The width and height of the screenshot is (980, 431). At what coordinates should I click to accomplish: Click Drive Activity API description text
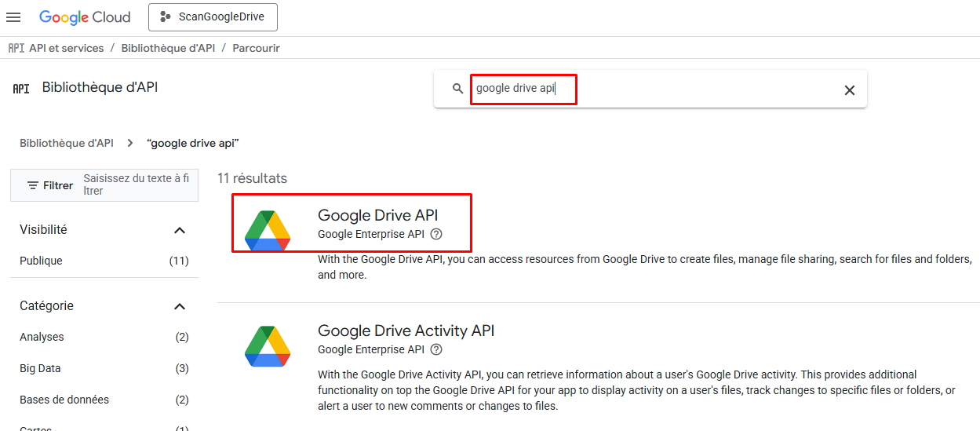click(636, 390)
